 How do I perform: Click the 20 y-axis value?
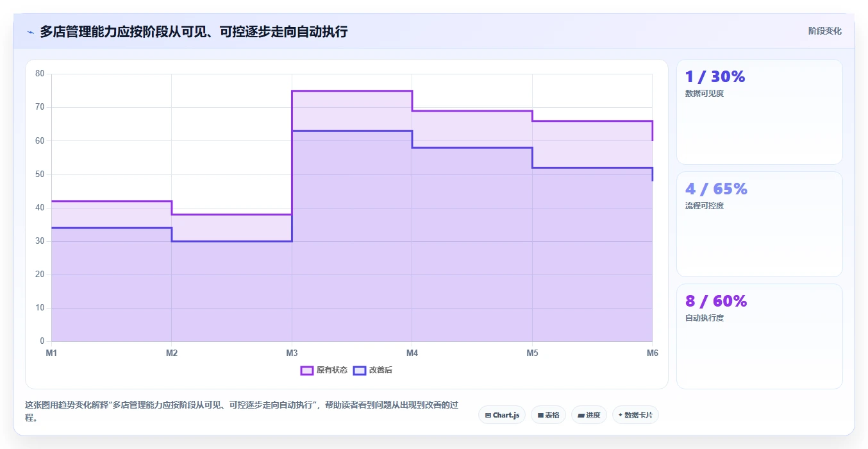[40, 275]
